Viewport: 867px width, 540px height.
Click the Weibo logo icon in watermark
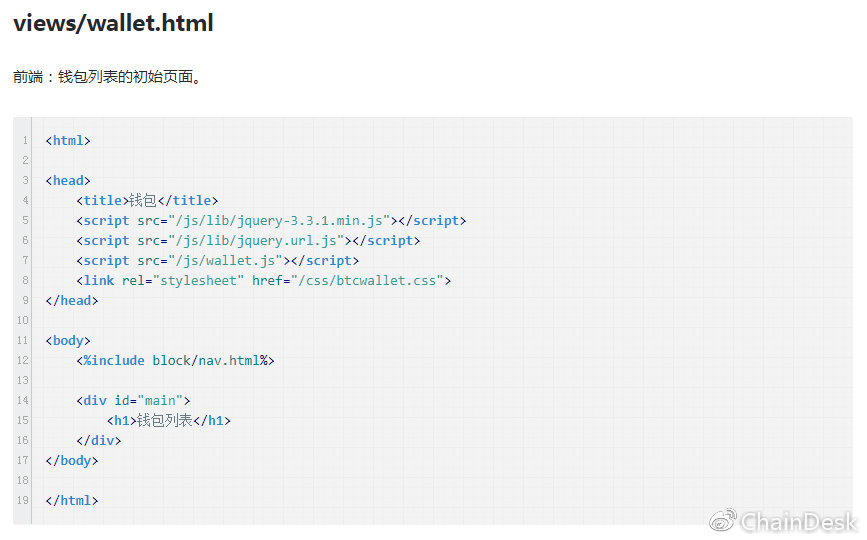[x=722, y=520]
